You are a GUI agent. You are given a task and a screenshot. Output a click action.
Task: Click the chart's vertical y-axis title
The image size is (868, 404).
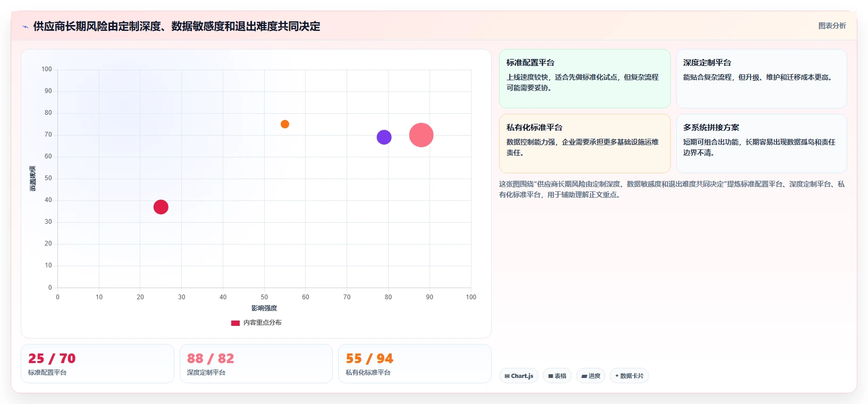coord(33,179)
